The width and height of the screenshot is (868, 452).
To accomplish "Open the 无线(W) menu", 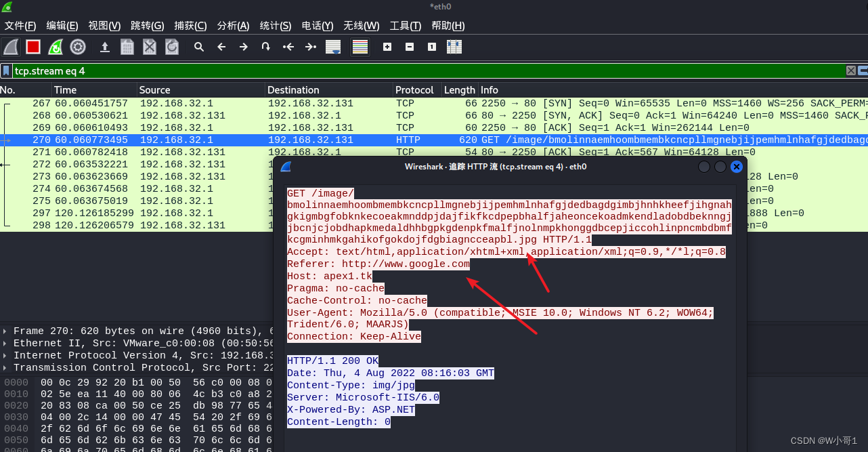I will coord(361,26).
